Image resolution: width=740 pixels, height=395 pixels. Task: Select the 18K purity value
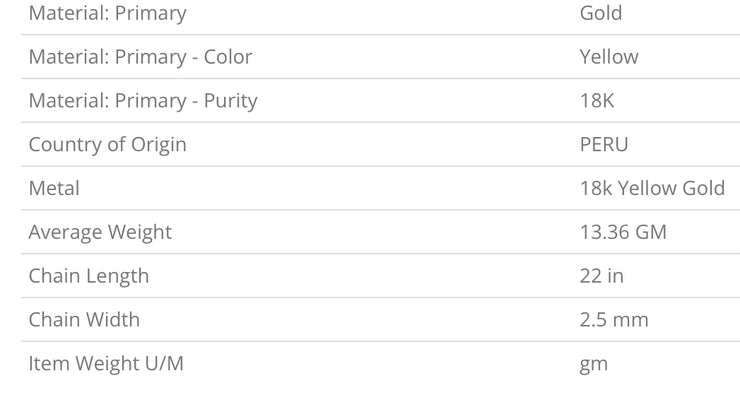click(597, 101)
